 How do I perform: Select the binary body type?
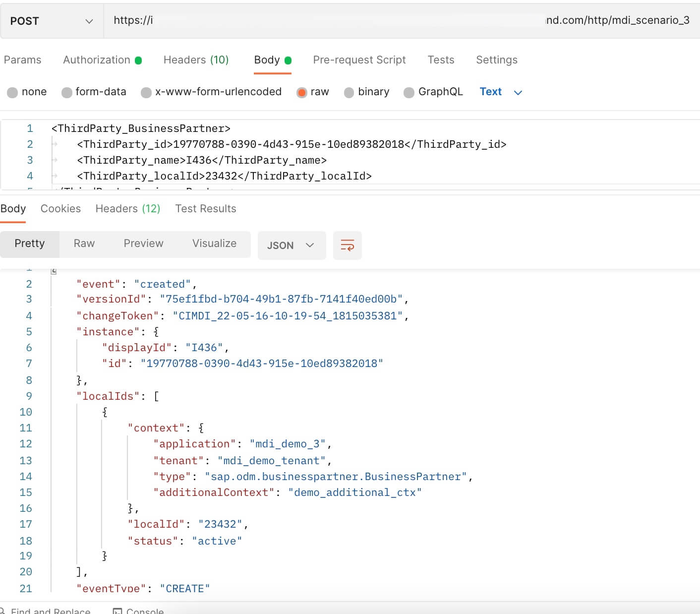367,92
